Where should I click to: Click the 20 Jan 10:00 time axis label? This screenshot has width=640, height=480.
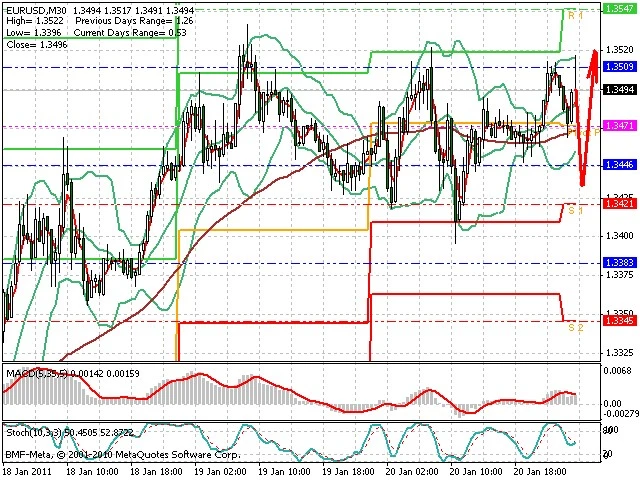click(x=476, y=472)
